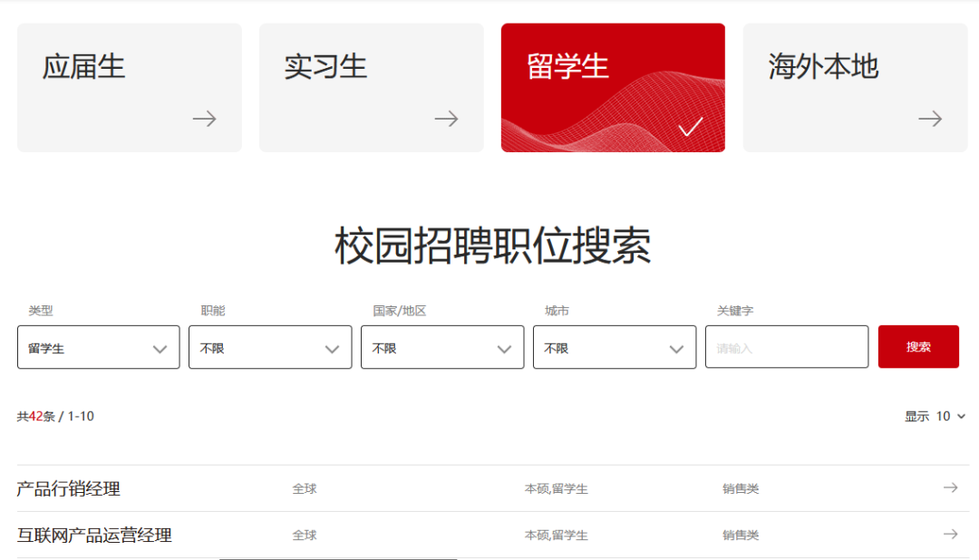Switch to the 实习生 category tab

click(371, 87)
